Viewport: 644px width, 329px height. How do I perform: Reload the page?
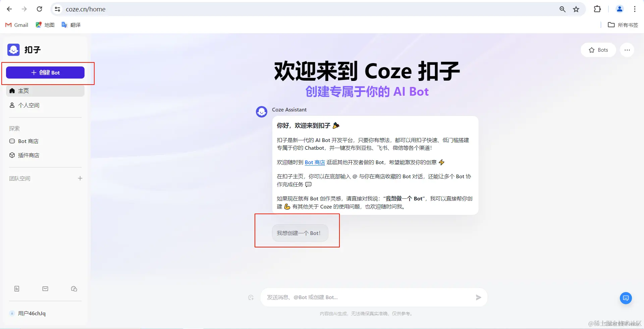[39, 9]
